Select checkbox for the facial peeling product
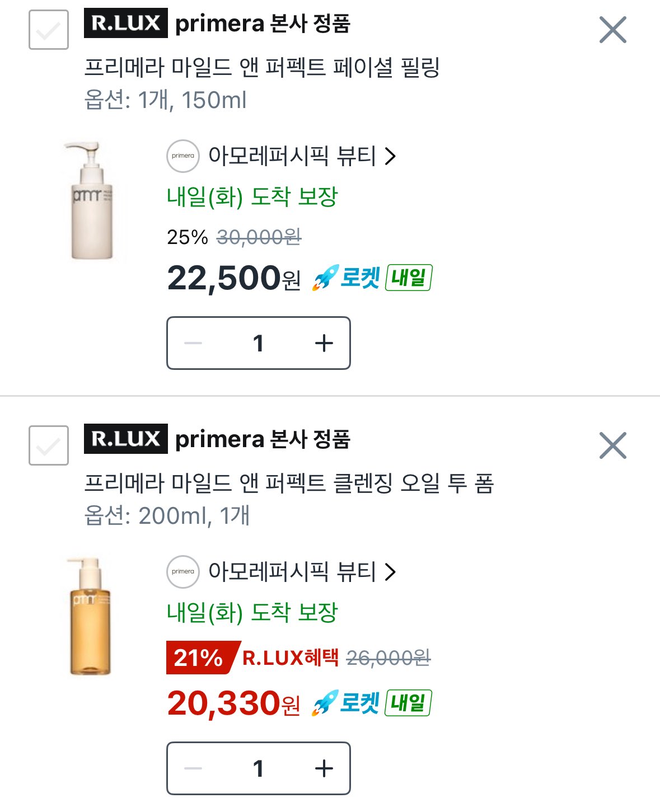 point(49,30)
